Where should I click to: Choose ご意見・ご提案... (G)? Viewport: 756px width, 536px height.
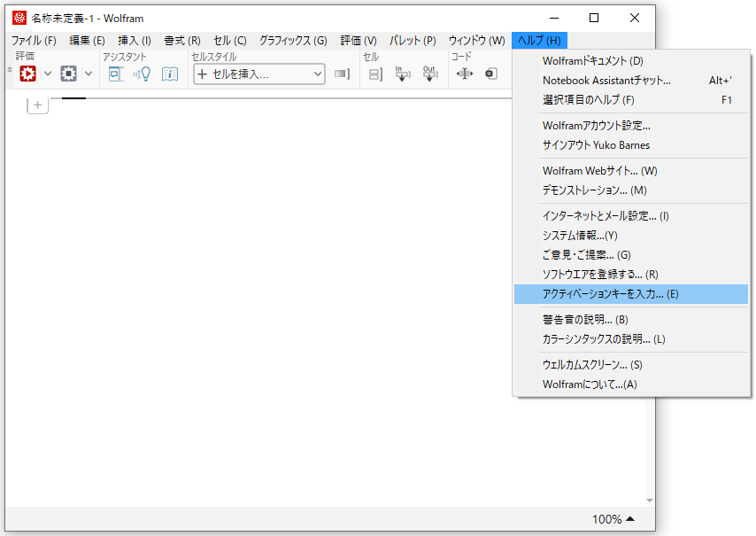pyautogui.click(x=631, y=255)
